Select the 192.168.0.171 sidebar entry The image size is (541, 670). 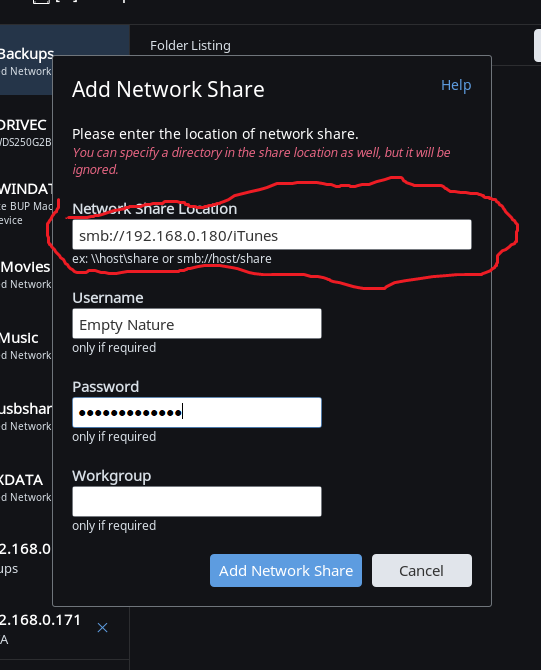click(x=43, y=627)
